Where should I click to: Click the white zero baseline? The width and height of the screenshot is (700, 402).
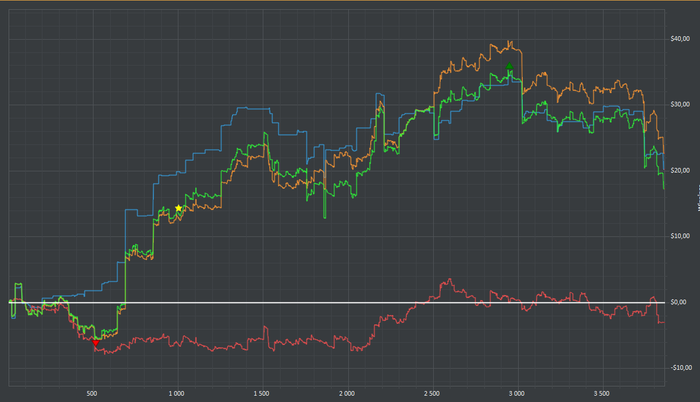(x=337, y=302)
